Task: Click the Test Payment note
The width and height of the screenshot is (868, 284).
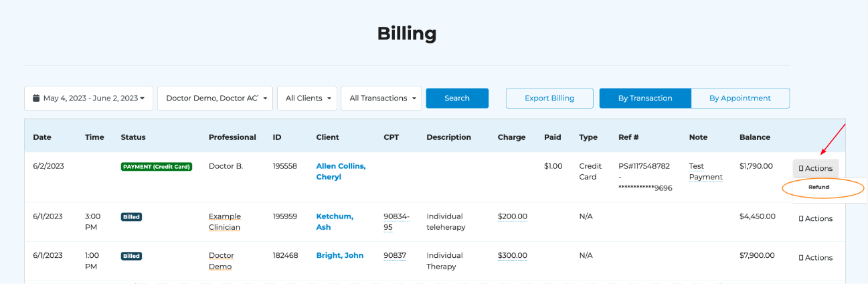Action: 705,171
